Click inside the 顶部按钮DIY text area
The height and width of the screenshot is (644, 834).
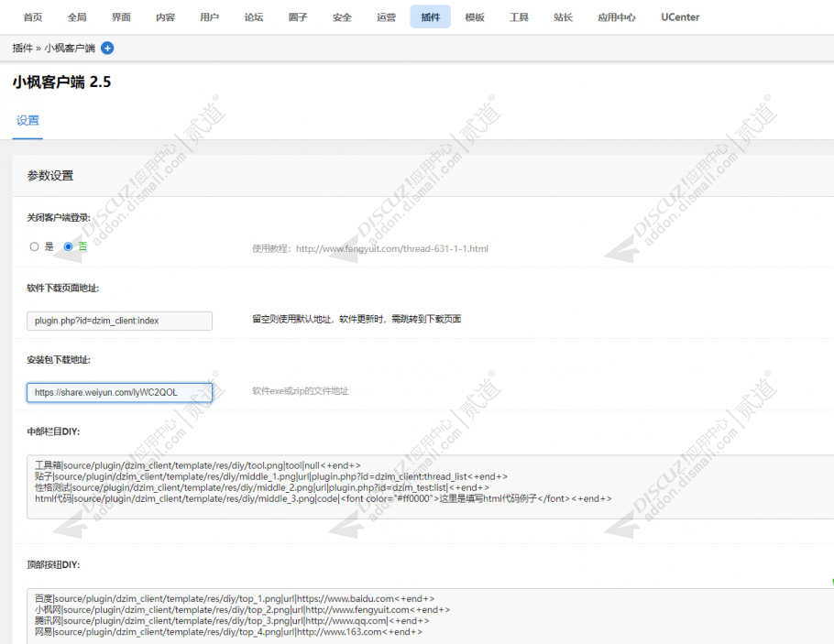(x=430, y=616)
